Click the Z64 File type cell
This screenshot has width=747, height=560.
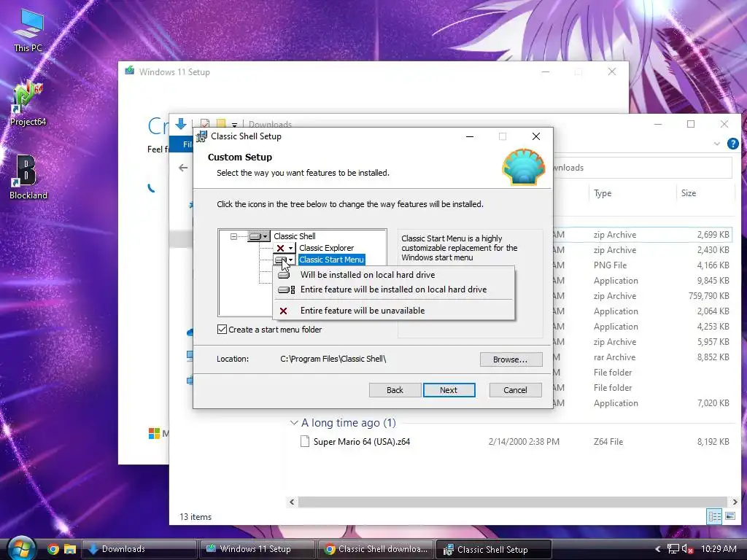pos(608,442)
